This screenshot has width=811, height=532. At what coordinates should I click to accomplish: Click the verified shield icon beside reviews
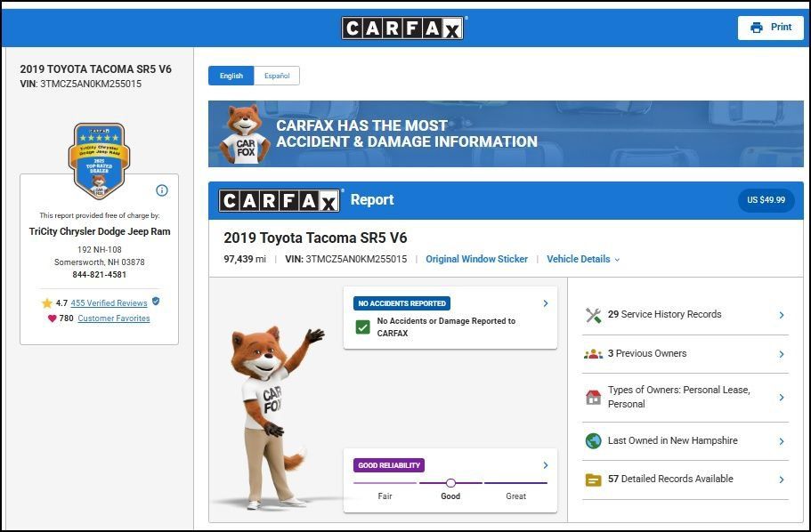pyautogui.click(x=156, y=301)
